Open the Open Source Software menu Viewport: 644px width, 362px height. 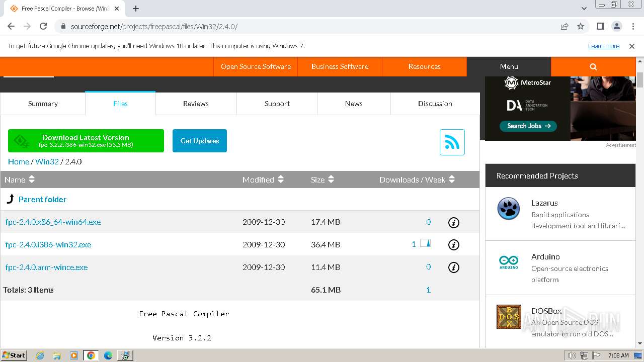[x=256, y=66]
